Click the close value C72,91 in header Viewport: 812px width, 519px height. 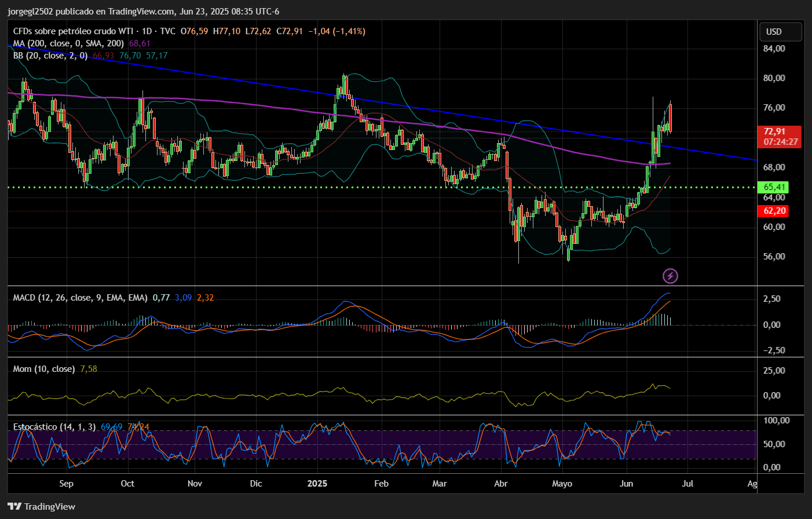290,31
